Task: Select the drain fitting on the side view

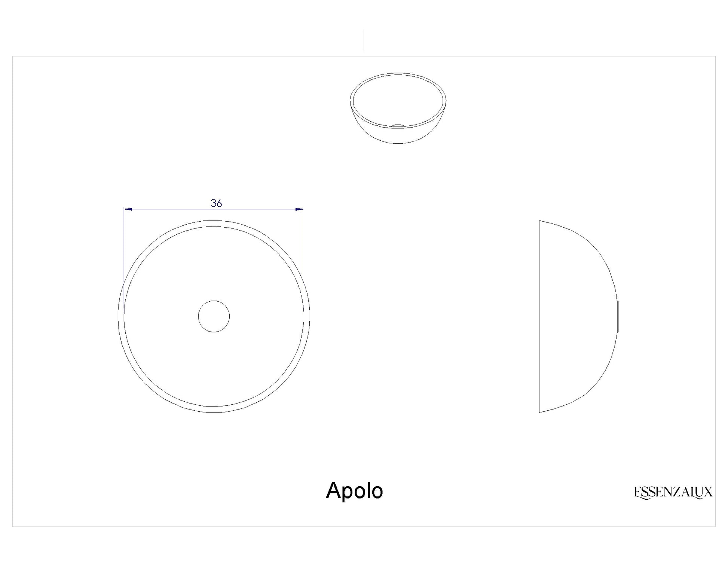Action: point(618,316)
